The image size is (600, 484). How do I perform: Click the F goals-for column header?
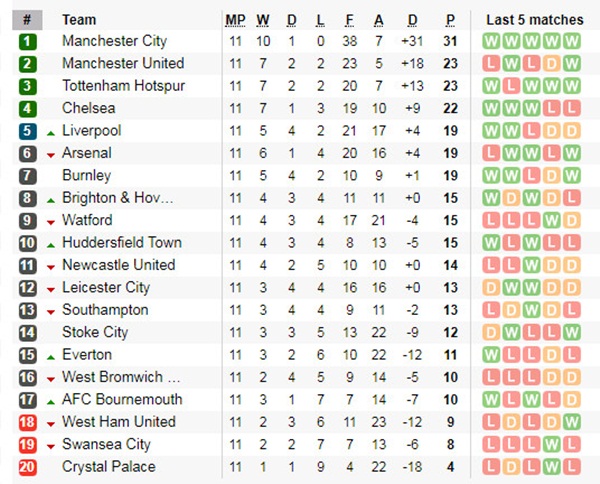click(x=350, y=19)
